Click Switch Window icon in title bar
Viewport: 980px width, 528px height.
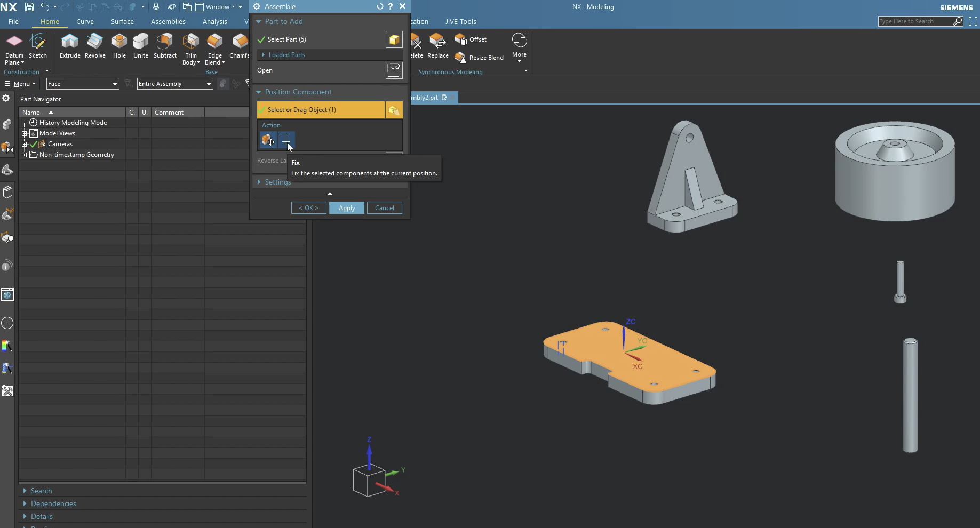pyautogui.click(x=187, y=7)
